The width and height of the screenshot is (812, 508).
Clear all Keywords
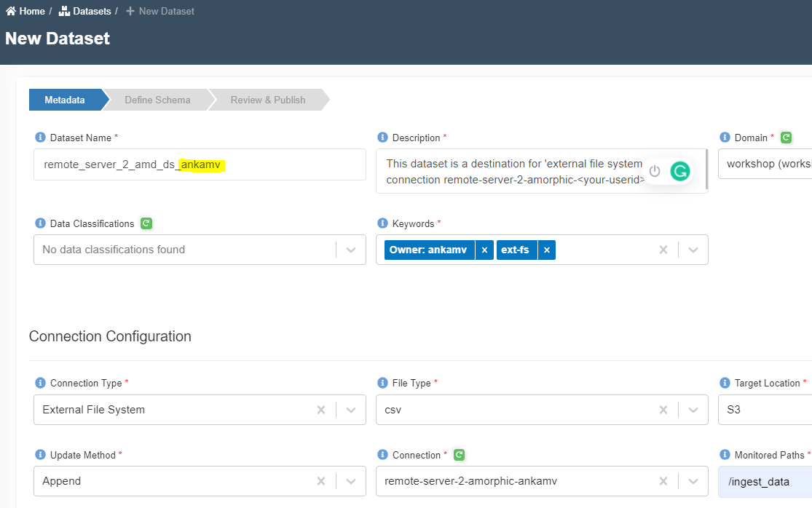pos(663,250)
